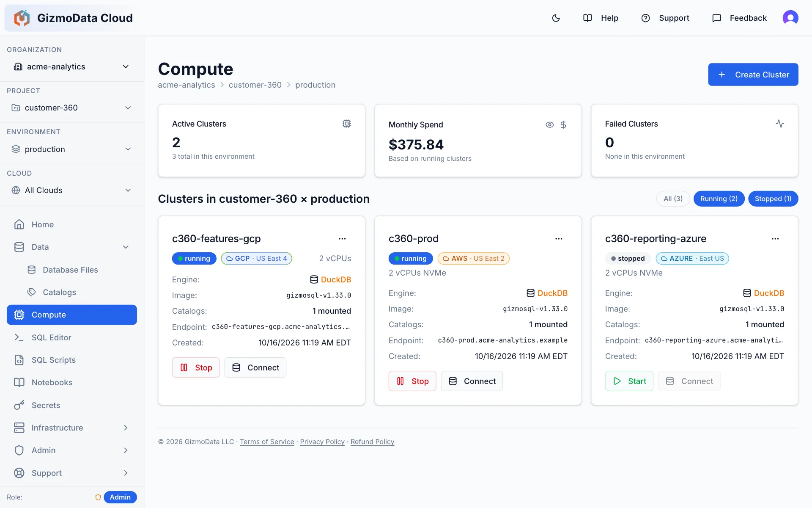Collapse the Data sidebar section
Screen dimensions: 812x508
pyautogui.click(x=71, y=247)
